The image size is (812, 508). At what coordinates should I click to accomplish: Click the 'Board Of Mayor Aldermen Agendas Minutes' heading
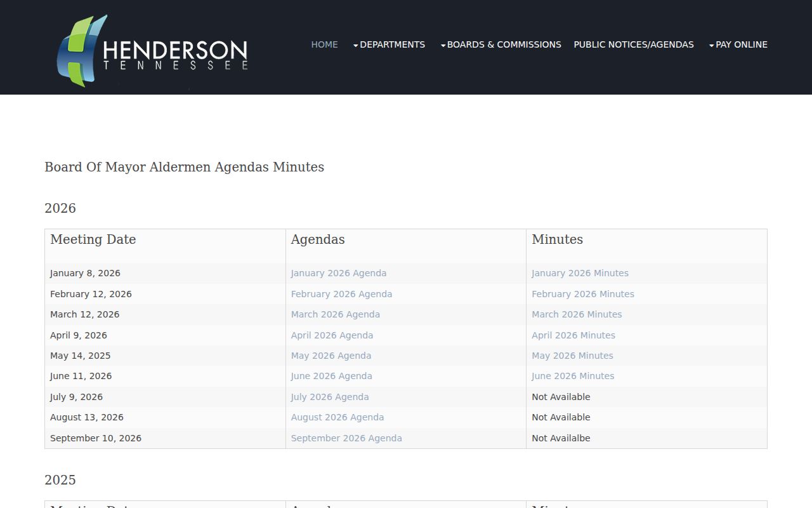tap(184, 167)
